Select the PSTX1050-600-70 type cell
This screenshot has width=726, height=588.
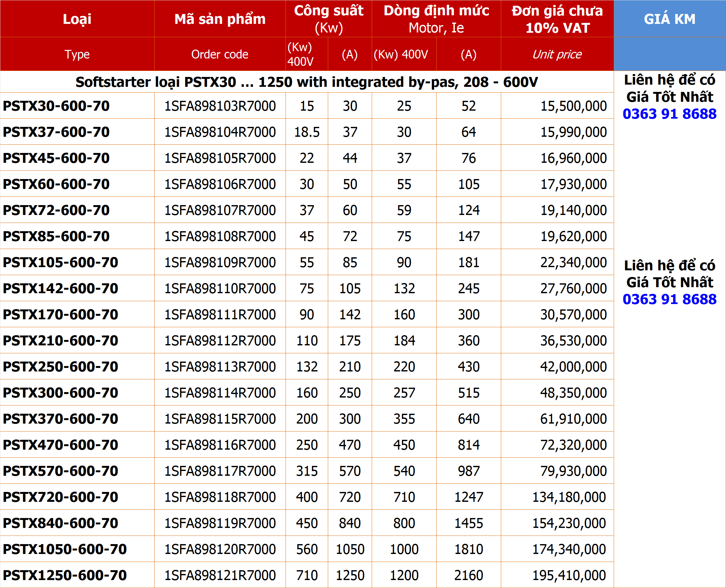click(77, 549)
